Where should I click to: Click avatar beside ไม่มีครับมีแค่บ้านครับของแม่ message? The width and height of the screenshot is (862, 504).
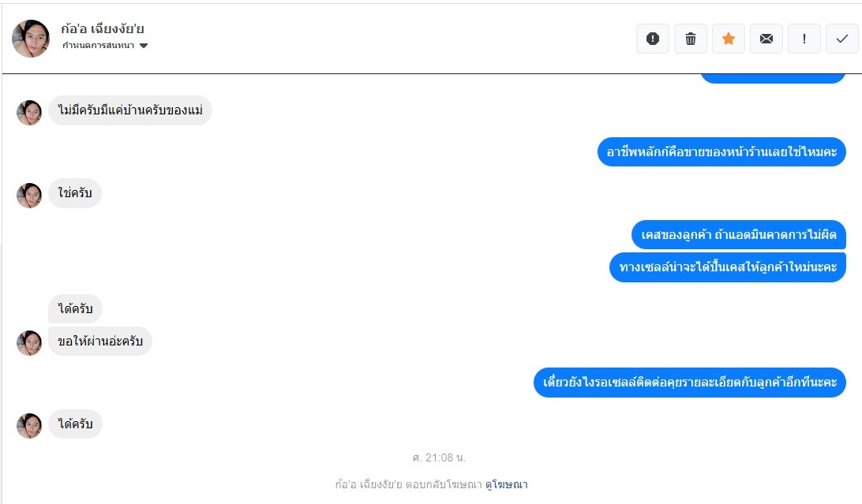click(x=29, y=113)
